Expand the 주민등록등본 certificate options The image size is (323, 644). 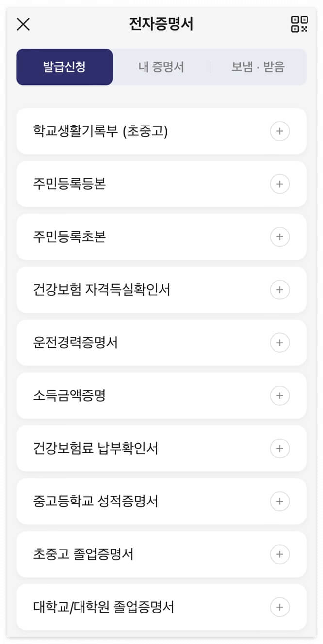pyautogui.click(x=280, y=184)
